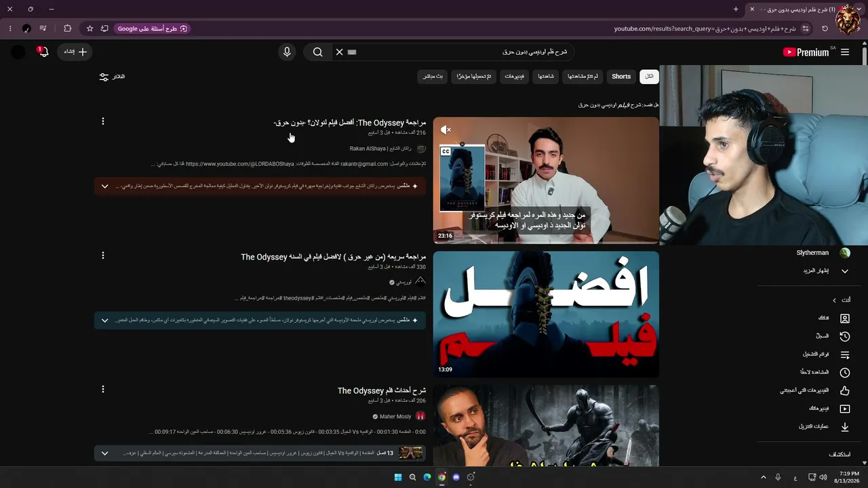Screen dimensions: 868x488
Task: Select the 'الكل' filter chip
Action: tap(649, 77)
